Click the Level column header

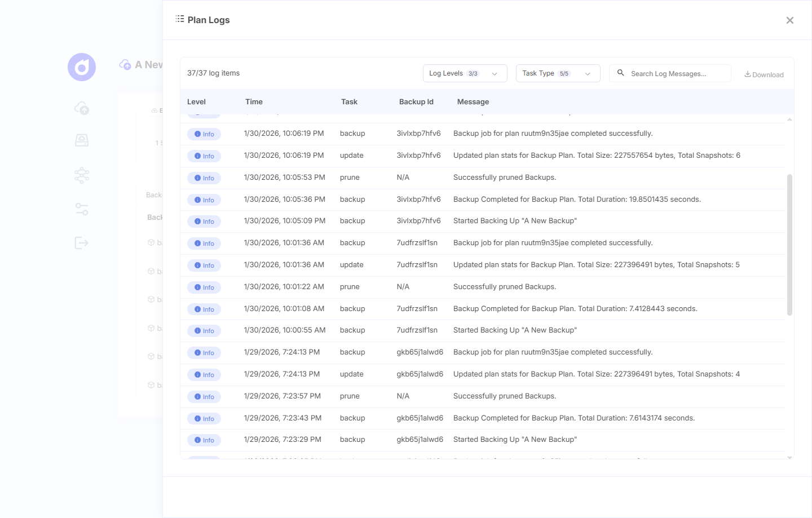pyautogui.click(x=196, y=102)
